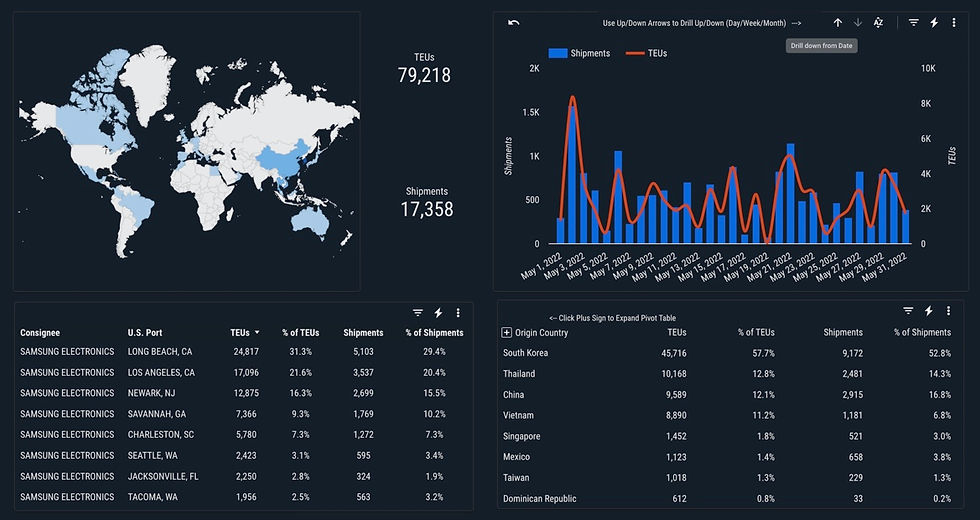Screen dimensions: 980x520
Task: Open the filter icon in time chart toolbar
Action: coord(913,22)
